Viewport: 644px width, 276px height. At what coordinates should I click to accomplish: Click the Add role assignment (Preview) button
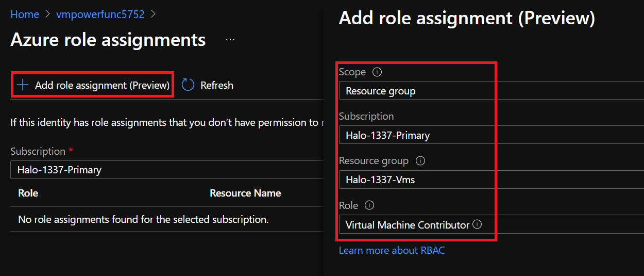point(93,85)
